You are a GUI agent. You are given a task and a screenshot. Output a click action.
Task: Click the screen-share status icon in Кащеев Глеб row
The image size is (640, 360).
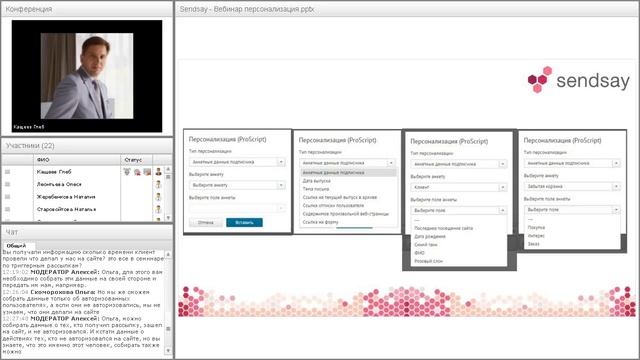coord(147,172)
